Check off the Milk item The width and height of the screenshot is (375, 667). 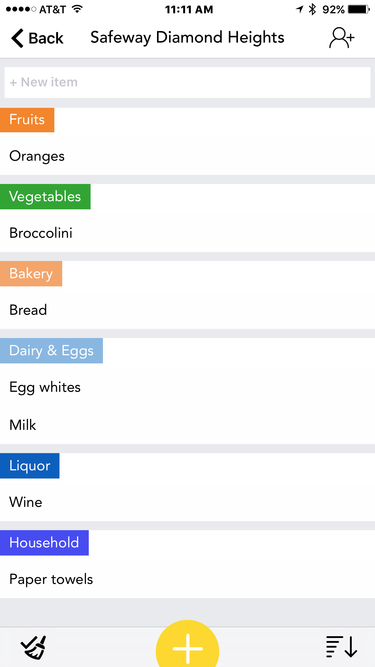pos(188,425)
